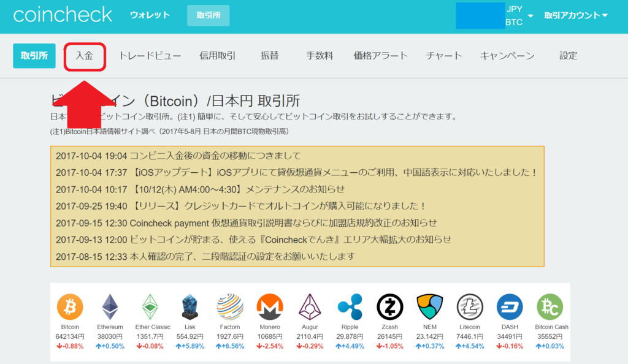Open the 手数料 fees menu

(x=320, y=56)
